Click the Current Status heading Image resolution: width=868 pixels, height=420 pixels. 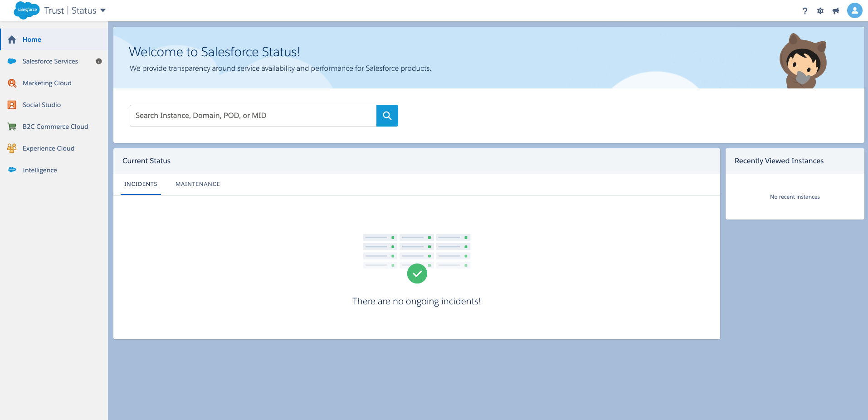[x=146, y=161]
